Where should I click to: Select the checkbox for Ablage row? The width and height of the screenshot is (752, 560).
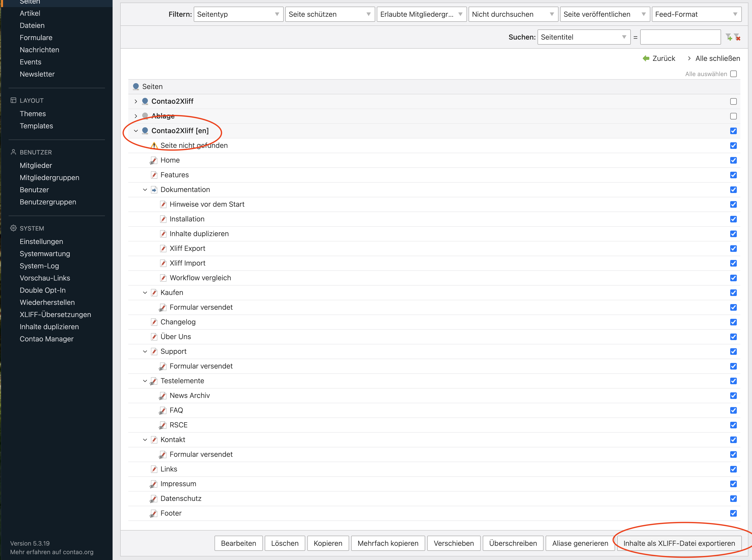point(733,116)
